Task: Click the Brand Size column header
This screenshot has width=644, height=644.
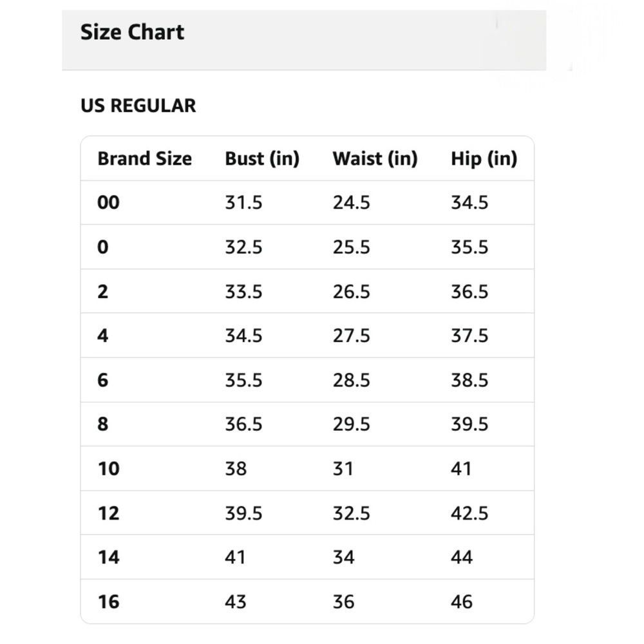Action: 144,158
